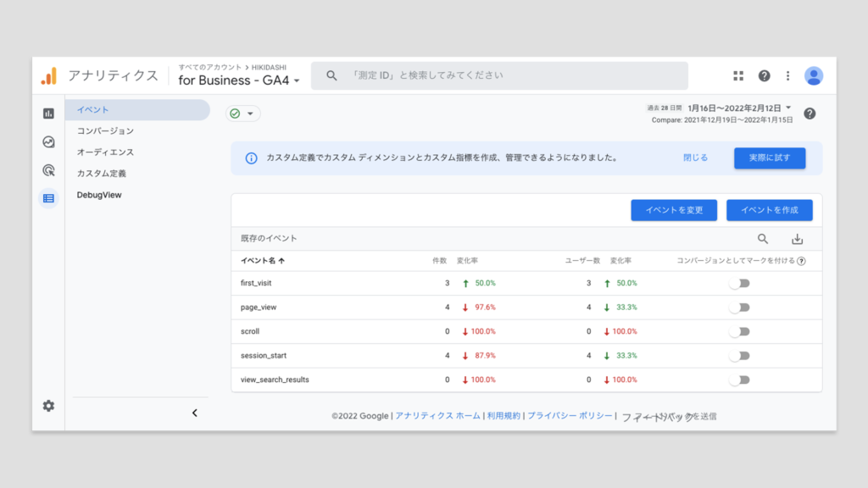Mark first_visit as conversion
Viewport: 868px width, 488px height.
click(x=740, y=283)
